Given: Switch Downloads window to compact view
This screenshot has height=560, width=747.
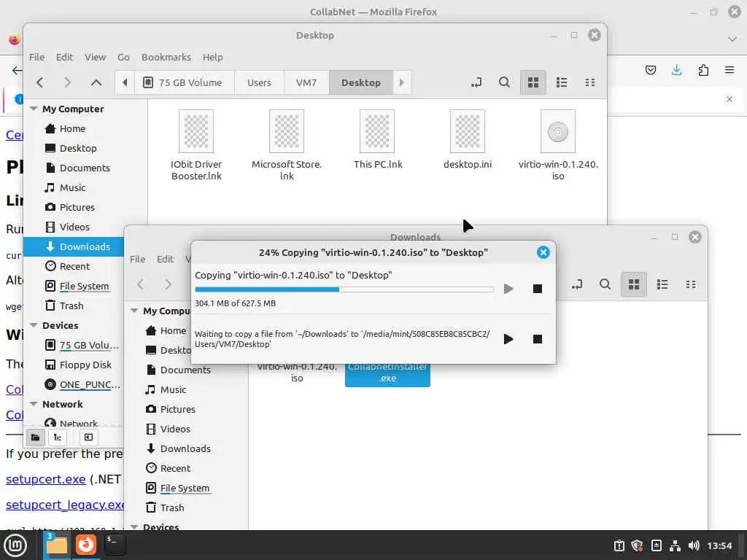Looking at the screenshot, I should coord(691,284).
